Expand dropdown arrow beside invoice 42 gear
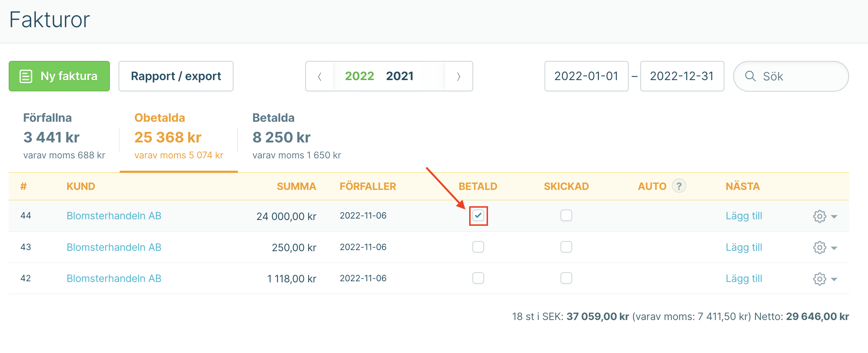This screenshot has height=353, width=868. (x=834, y=279)
